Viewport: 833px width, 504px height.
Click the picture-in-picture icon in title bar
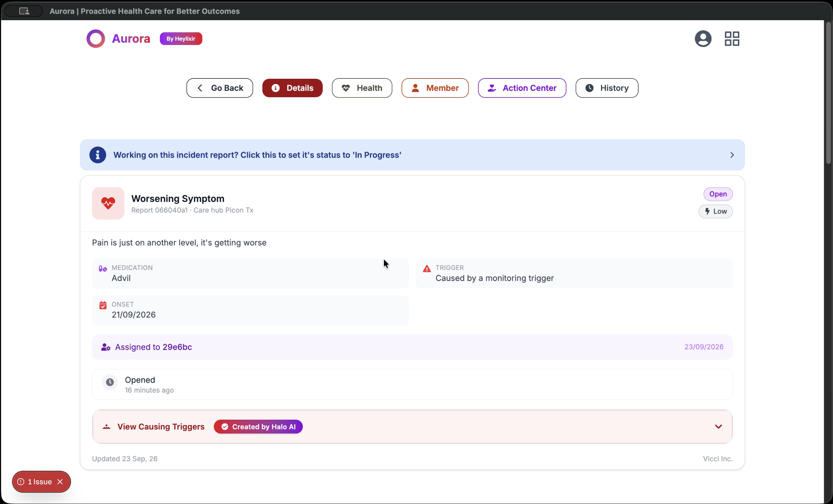(24, 11)
